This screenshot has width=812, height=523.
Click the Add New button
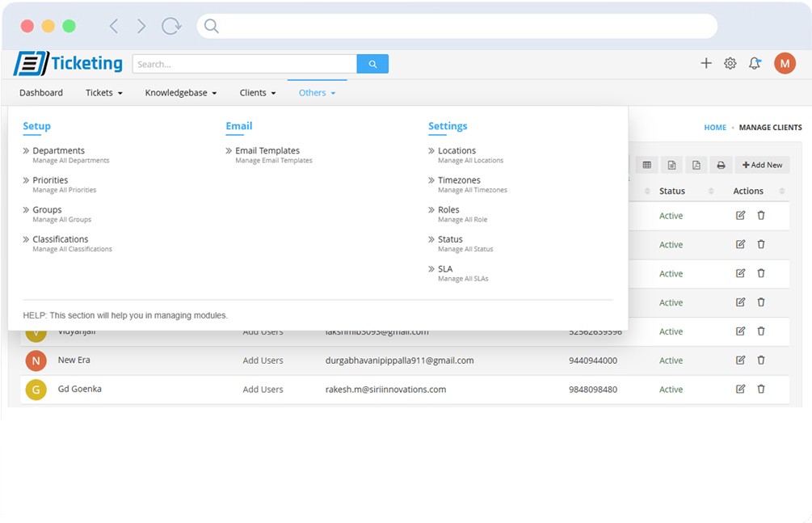(x=762, y=165)
